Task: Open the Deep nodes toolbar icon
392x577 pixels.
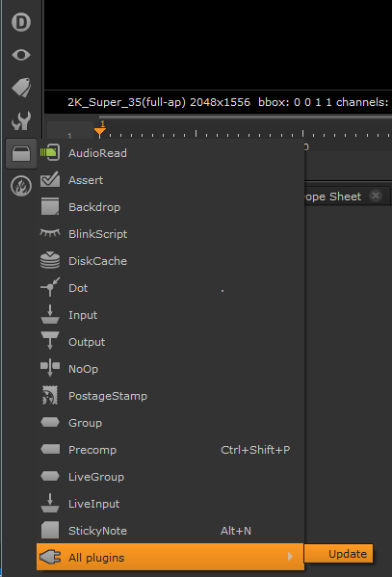Action: point(21,22)
